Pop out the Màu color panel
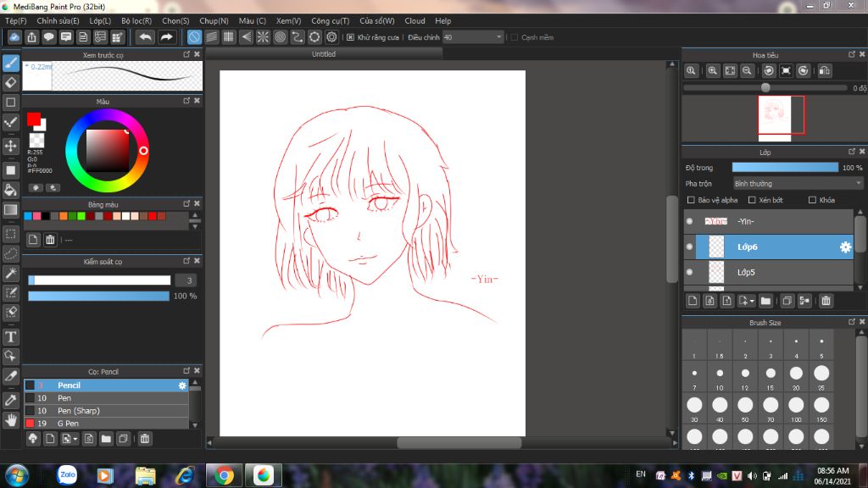This screenshot has width=868, height=488. pos(186,101)
